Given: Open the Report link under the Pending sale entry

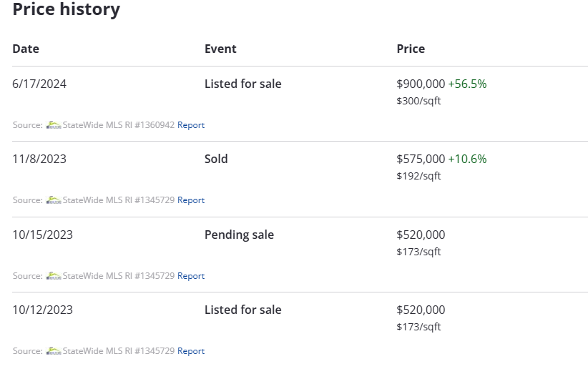Looking at the screenshot, I should pos(191,275).
